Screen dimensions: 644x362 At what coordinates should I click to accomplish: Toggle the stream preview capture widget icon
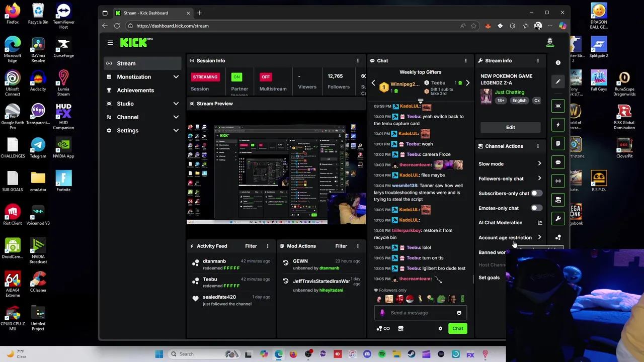pyautogui.click(x=558, y=106)
